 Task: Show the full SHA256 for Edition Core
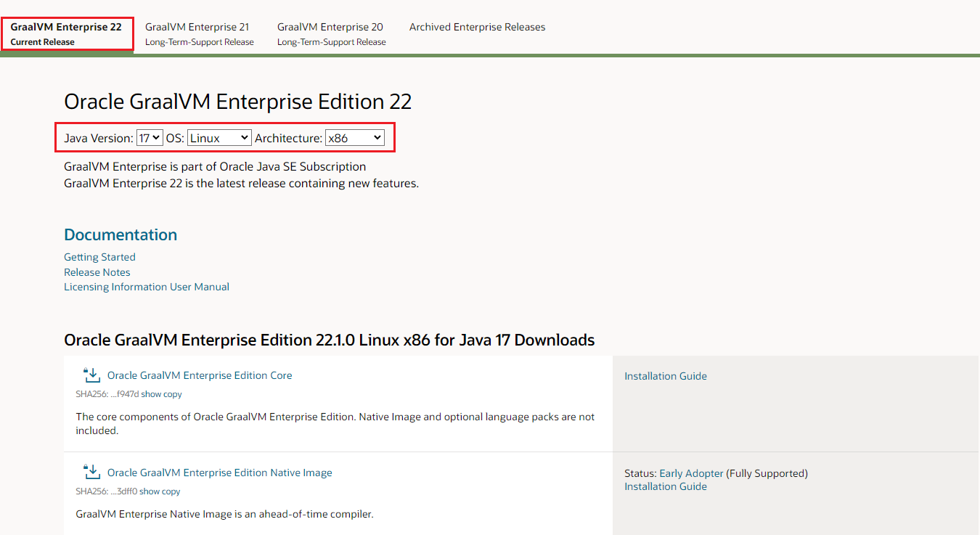pyautogui.click(x=150, y=394)
